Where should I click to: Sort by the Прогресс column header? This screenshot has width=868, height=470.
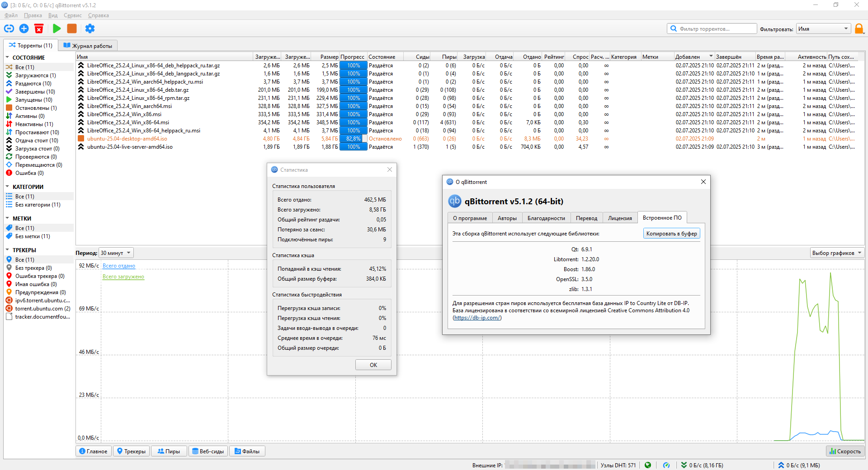coord(353,57)
